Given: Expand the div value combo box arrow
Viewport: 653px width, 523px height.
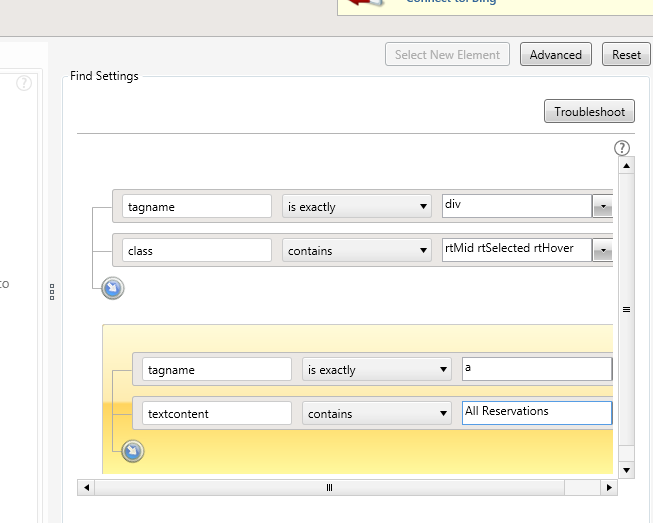Looking at the screenshot, I should click(x=602, y=207).
